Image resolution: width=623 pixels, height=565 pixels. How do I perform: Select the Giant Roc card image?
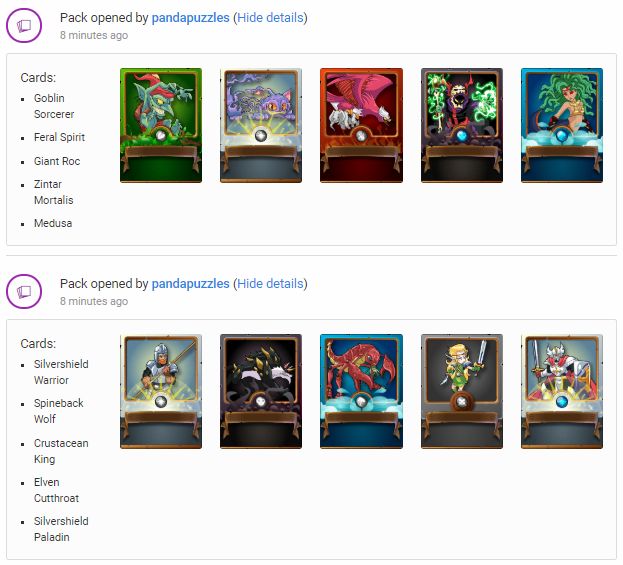click(x=362, y=126)
